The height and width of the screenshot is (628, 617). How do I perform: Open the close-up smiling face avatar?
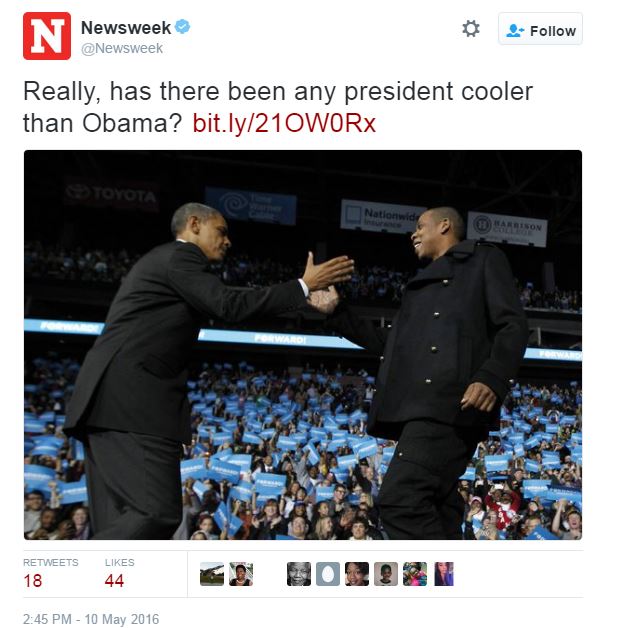(357, 574)
